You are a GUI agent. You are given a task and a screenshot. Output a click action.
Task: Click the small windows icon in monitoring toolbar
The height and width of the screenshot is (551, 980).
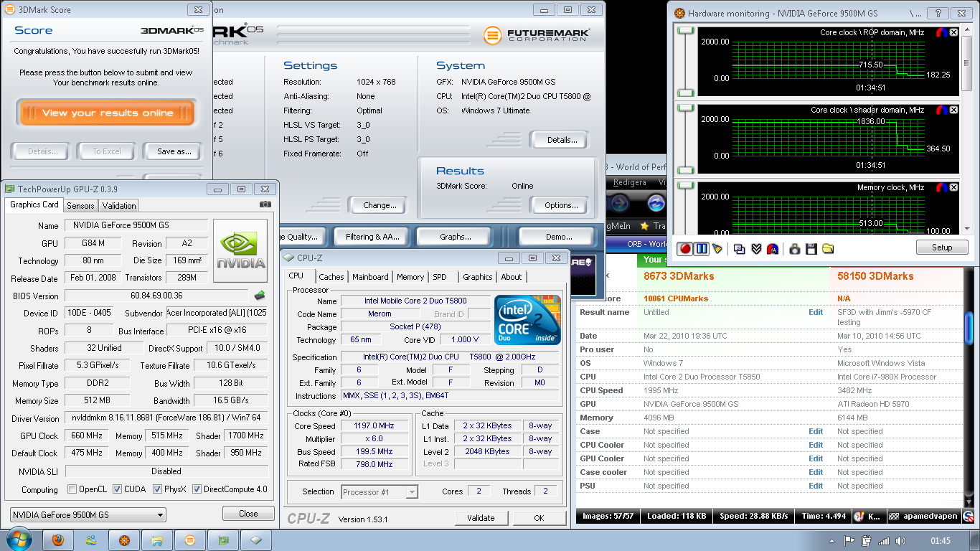(739, 248)
